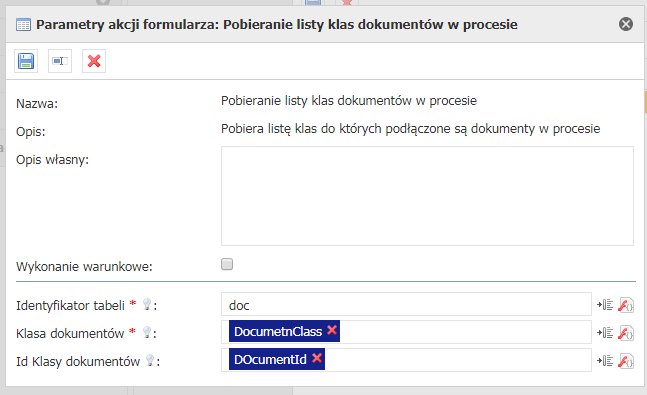
Task: Click the hint bulb beside Id Klasy dokumentów
Action: pos(150,360)
